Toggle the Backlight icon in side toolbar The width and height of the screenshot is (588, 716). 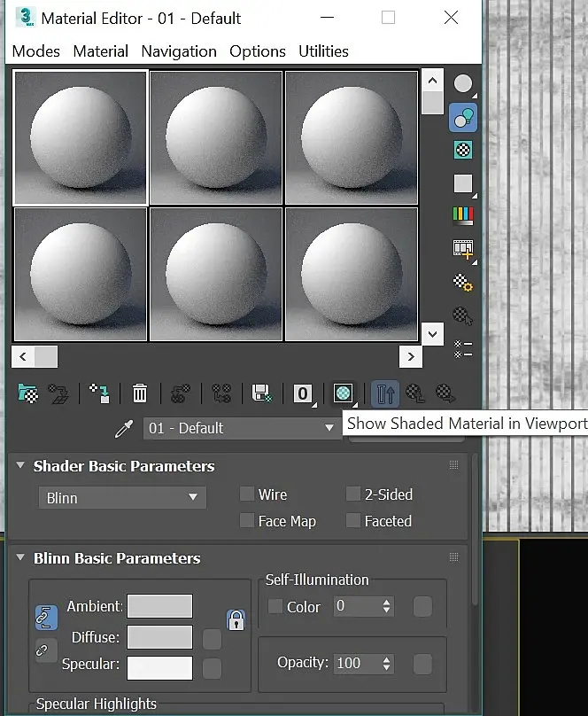point(463,117)
